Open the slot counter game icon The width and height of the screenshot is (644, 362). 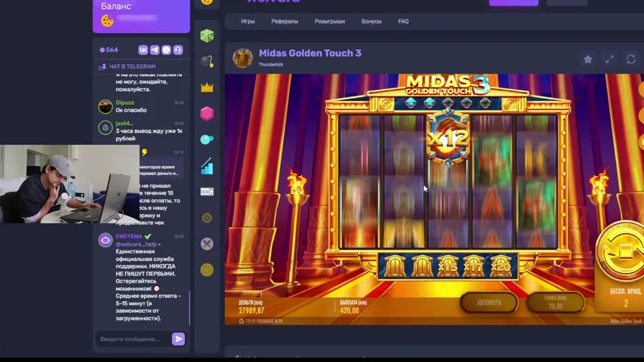click(x=207, y=192)
